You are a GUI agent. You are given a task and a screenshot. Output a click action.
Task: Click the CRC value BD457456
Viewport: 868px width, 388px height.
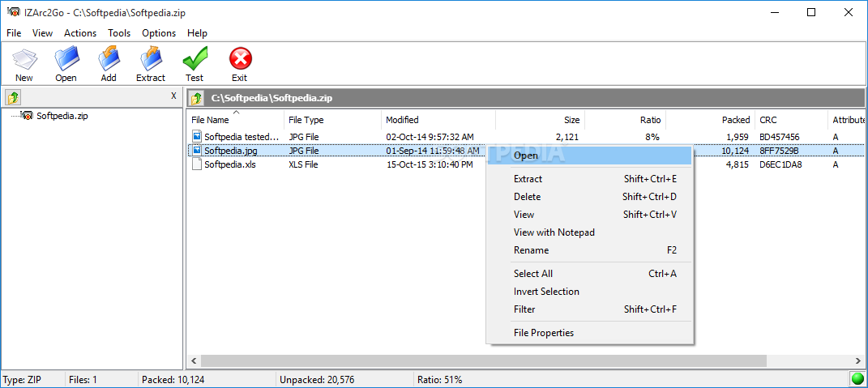(x=780, y=137)
